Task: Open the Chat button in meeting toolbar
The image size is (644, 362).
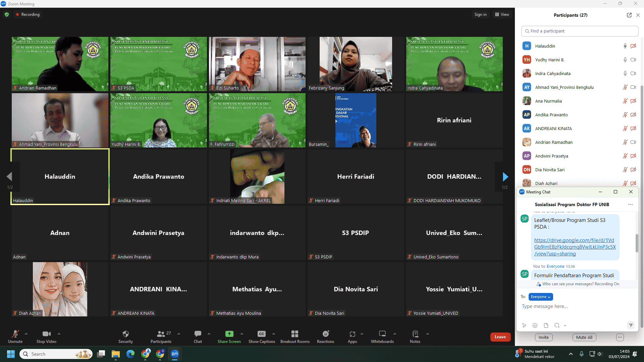Action: point(198,337)
